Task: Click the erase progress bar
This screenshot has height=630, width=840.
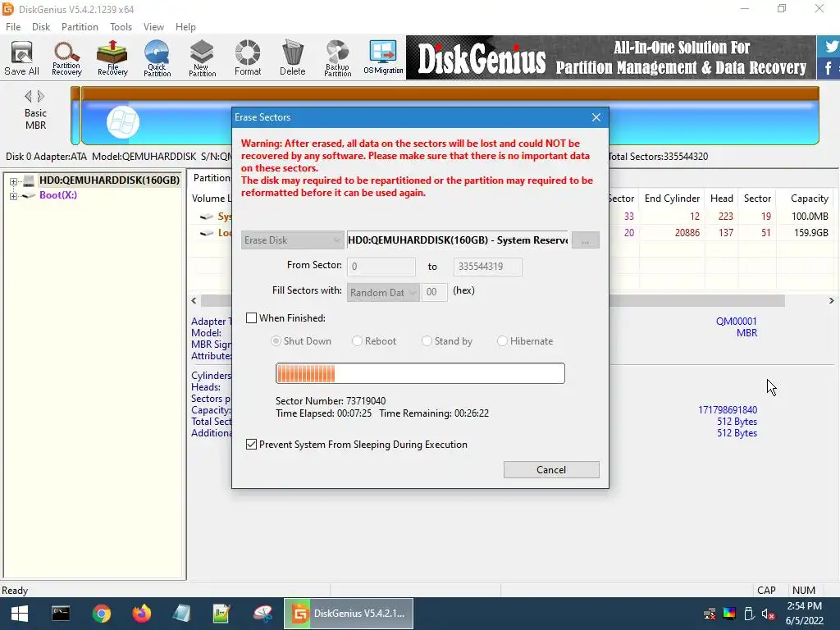Action: 420,373
